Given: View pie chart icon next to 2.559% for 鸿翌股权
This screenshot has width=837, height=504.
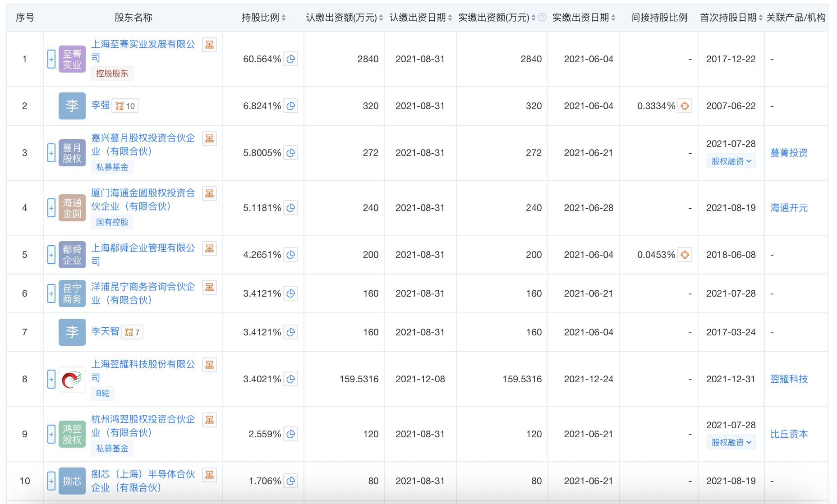Looking at the screenshot, I should 291,434.
